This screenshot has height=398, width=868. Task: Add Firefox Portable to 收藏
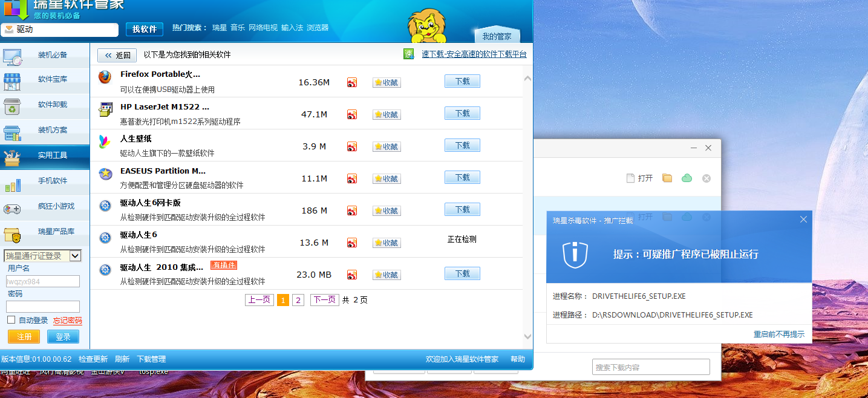tap(387, 82)
